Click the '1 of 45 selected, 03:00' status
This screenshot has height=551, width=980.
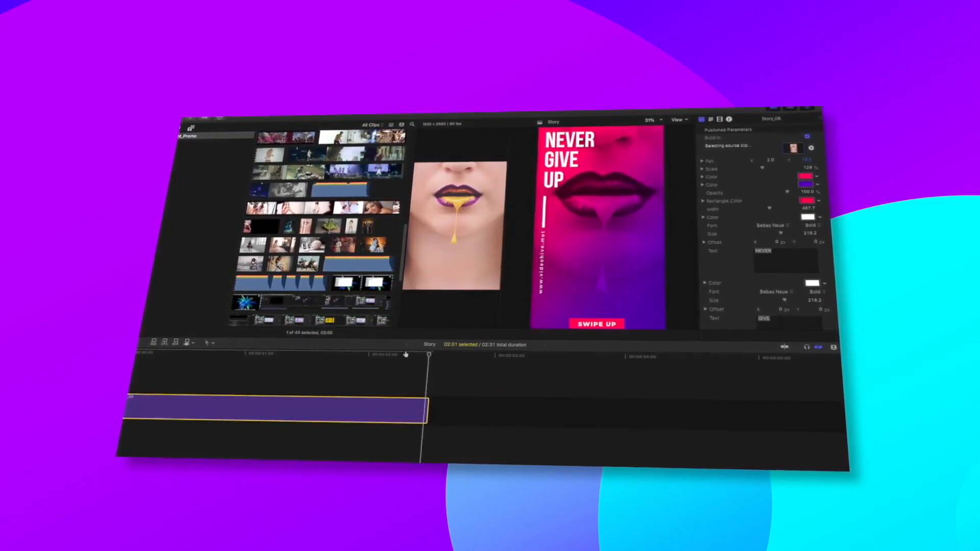[x=309, y=333]
